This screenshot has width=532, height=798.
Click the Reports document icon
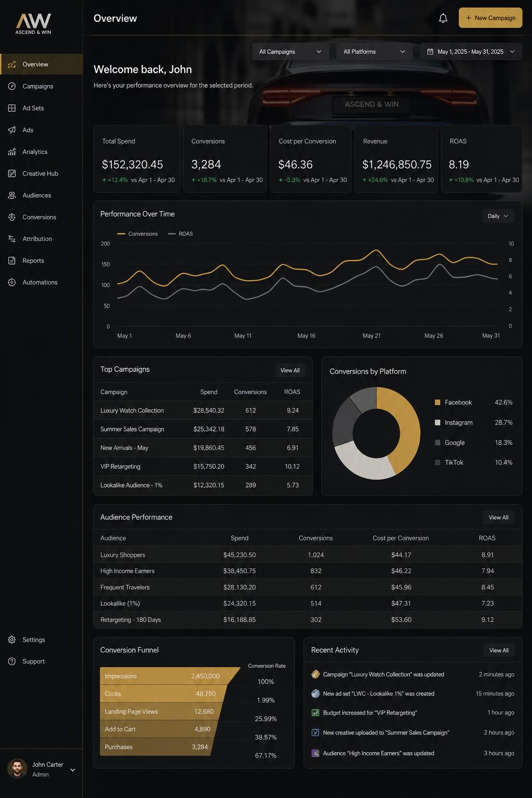12,261
